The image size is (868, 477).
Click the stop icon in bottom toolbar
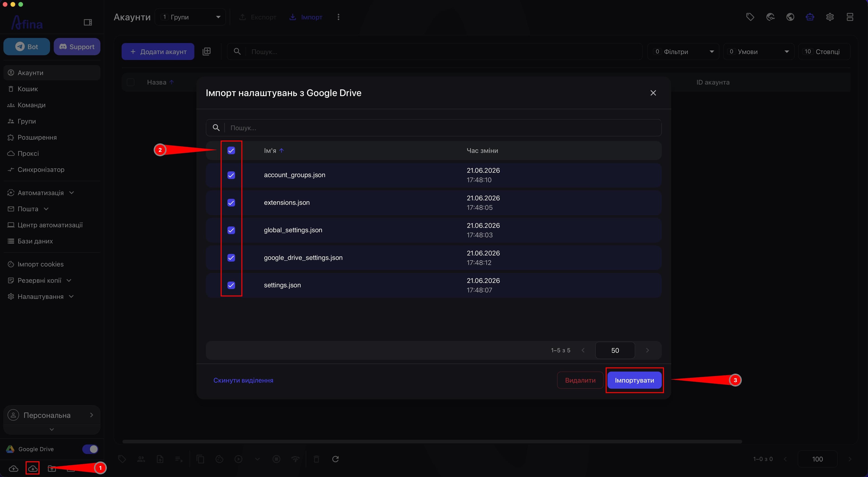tap(276, 459)
